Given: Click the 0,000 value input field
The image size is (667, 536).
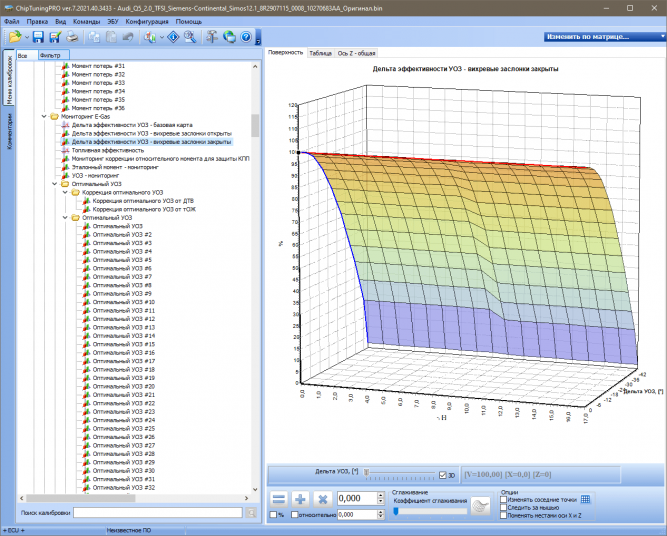Looking at the screenshot, I should pyautogui.click(x=357, y=498).
